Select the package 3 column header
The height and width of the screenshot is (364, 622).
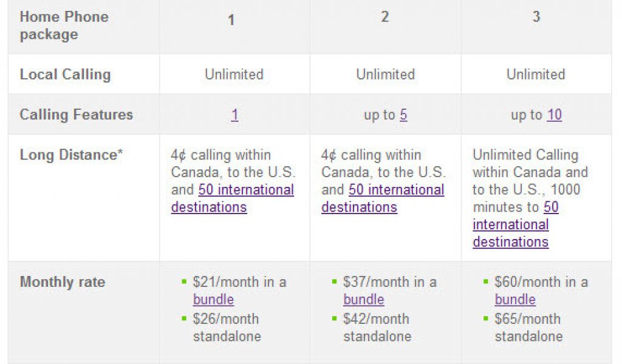[x=536, y=17]
